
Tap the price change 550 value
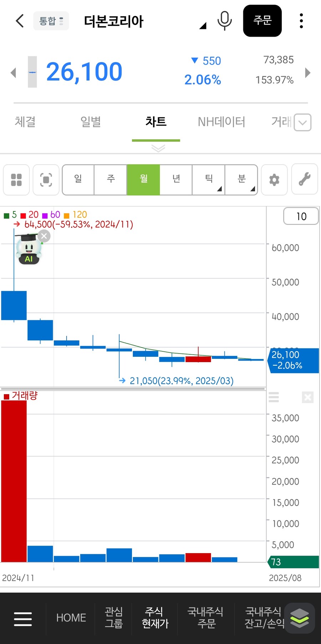coord(212,61)
